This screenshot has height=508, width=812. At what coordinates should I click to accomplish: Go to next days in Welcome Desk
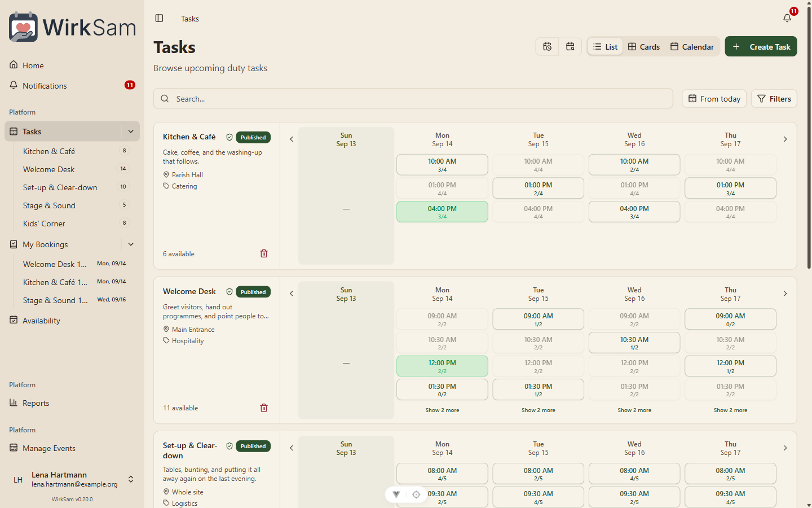click(x=785, y=294)
